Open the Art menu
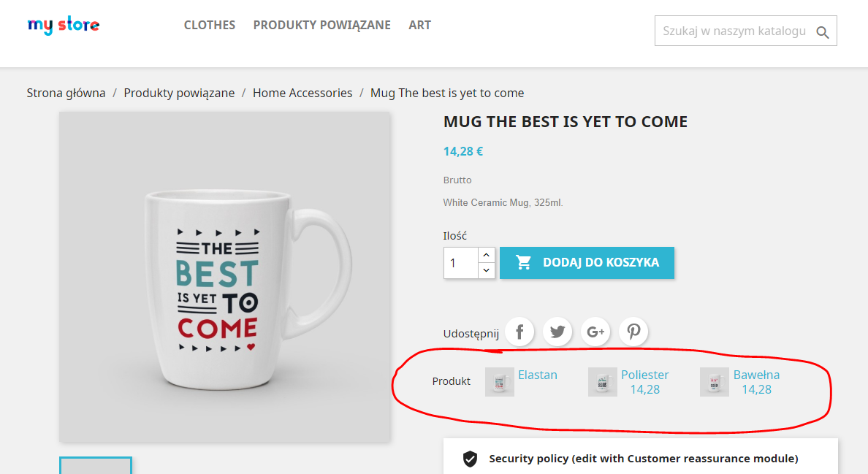This screenshot has height=474, width=868. [420, 25]
